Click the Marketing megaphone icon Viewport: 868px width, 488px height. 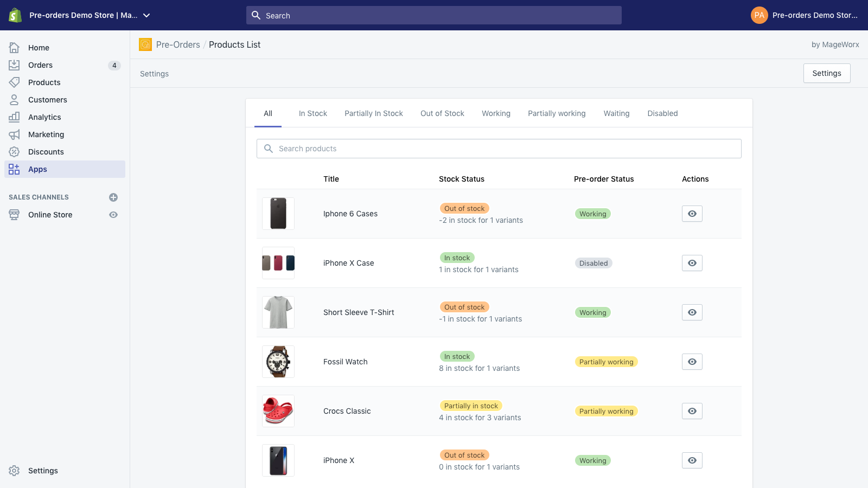point(14,134)
